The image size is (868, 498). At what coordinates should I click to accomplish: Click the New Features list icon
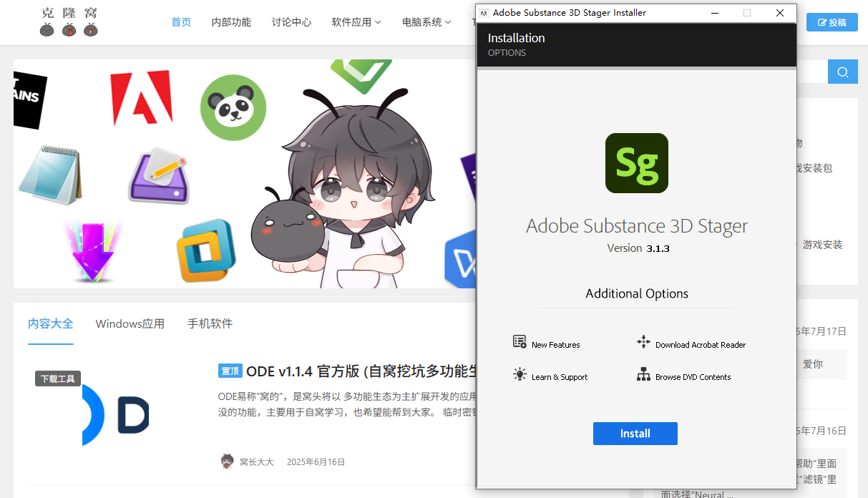pos(520,341)
